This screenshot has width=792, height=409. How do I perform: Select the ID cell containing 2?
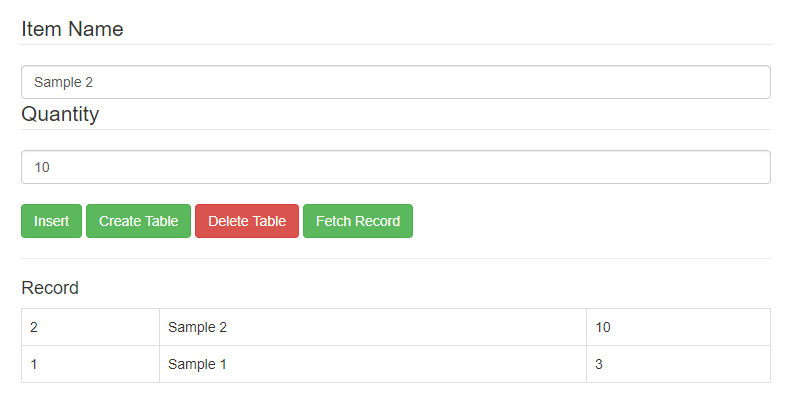90,327
